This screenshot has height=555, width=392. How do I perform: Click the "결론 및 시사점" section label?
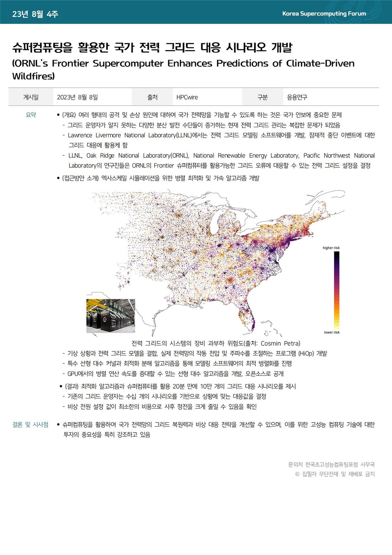pyautogui.click(x=30, y=424)
